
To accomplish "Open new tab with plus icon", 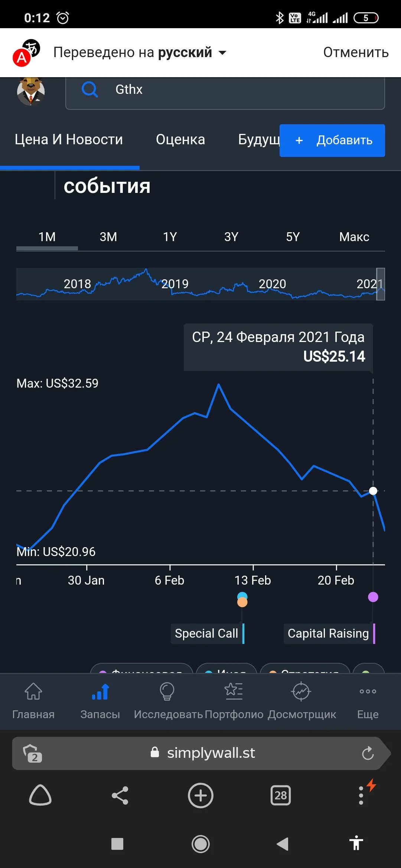I will (200, 795).
